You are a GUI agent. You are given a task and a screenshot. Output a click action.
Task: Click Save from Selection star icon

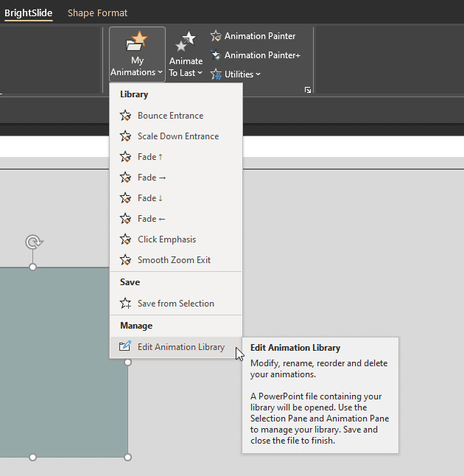126,304
